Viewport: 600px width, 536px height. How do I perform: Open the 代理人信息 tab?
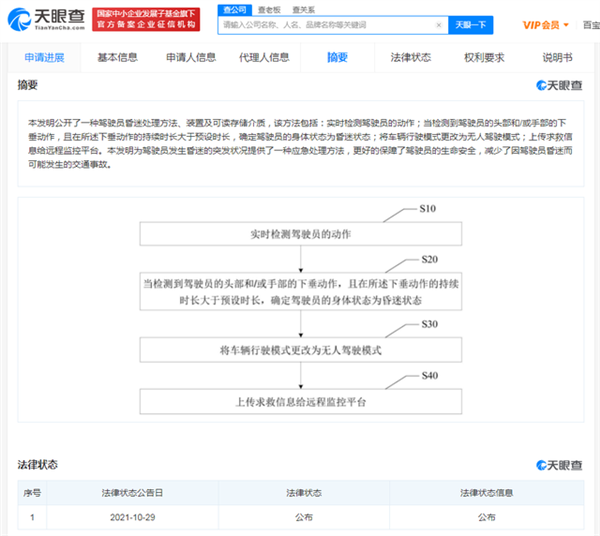click(264, 58)
